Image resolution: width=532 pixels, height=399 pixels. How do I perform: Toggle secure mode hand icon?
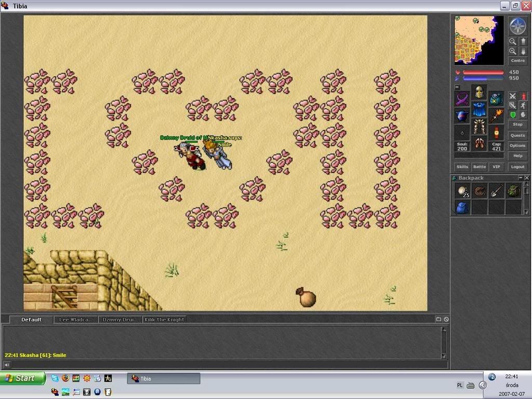(x=523, y=115)
